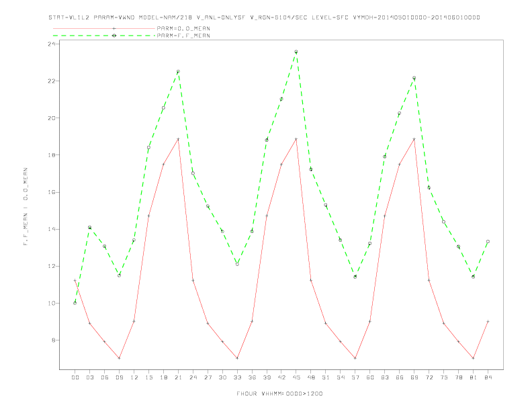Click green F.F_MEAN marker at hour 84
Viewport: 532px width, 411px height.
488,242
